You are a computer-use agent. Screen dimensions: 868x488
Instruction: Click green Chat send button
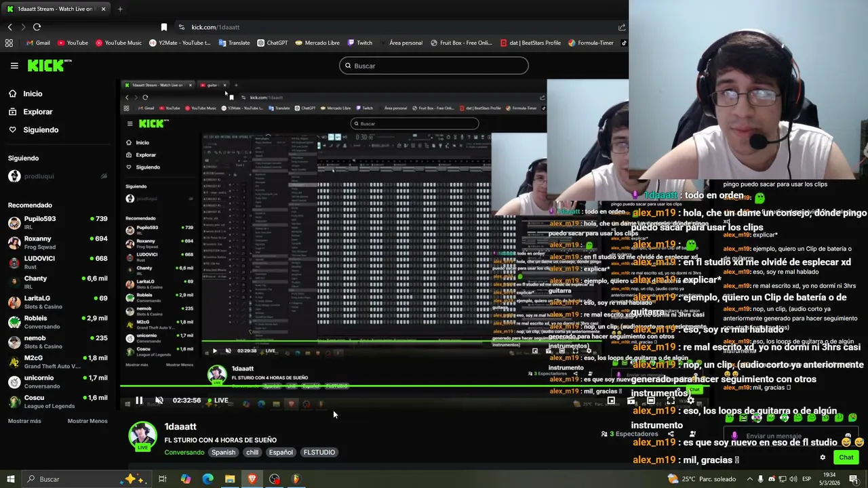[846, 457]
